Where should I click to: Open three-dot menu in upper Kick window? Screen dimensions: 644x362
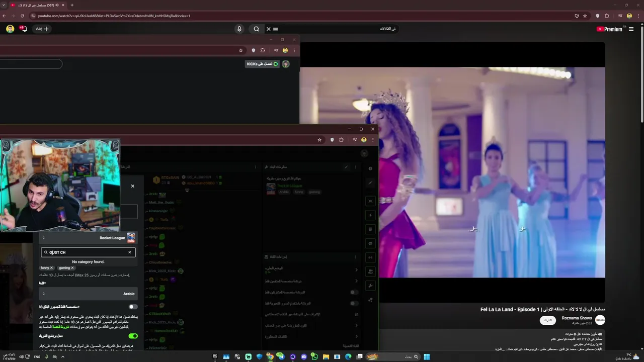pos(294,50)
